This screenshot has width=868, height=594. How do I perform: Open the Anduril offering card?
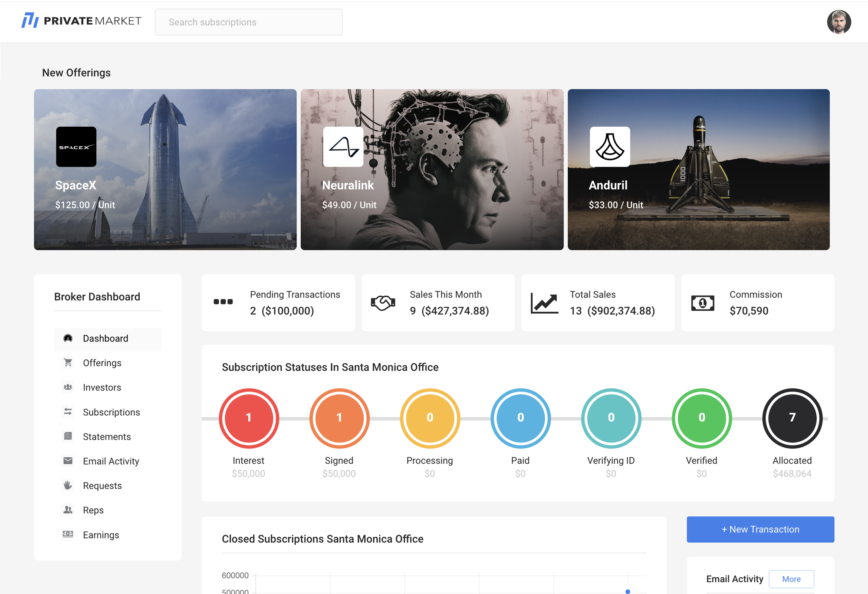click(698, 169)
